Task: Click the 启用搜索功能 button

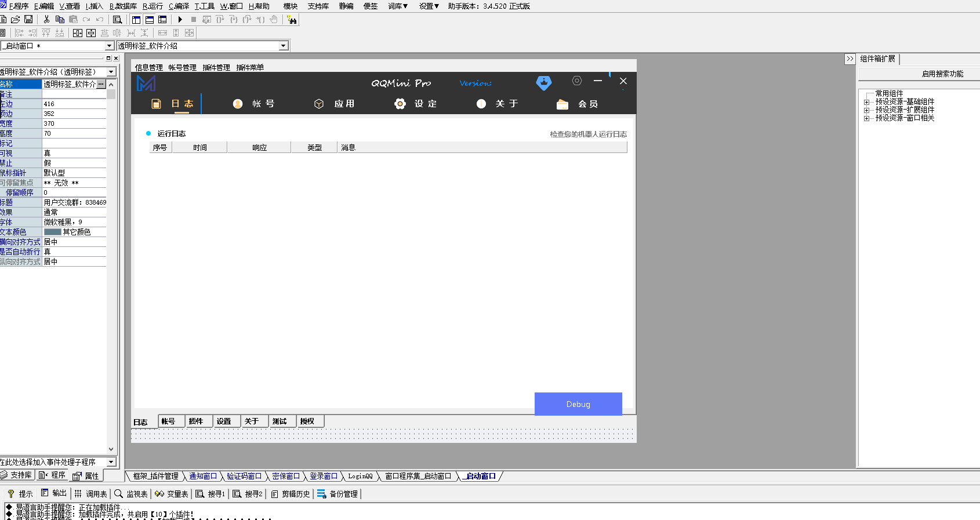Action: click(942, 74)
